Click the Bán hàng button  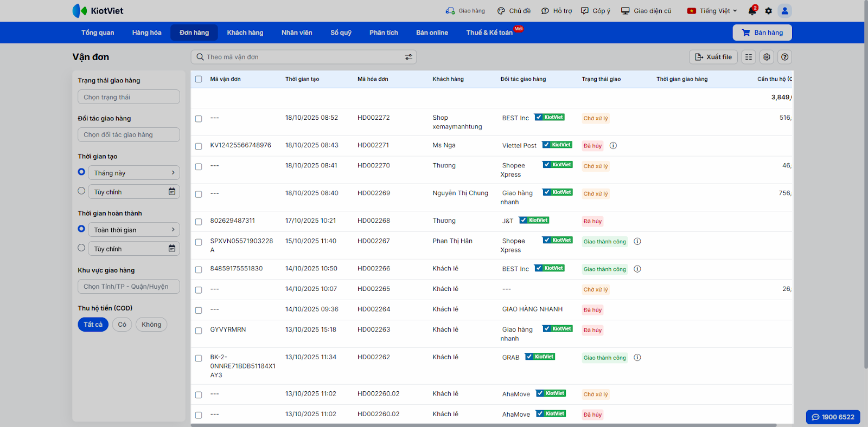pos(762,33)
